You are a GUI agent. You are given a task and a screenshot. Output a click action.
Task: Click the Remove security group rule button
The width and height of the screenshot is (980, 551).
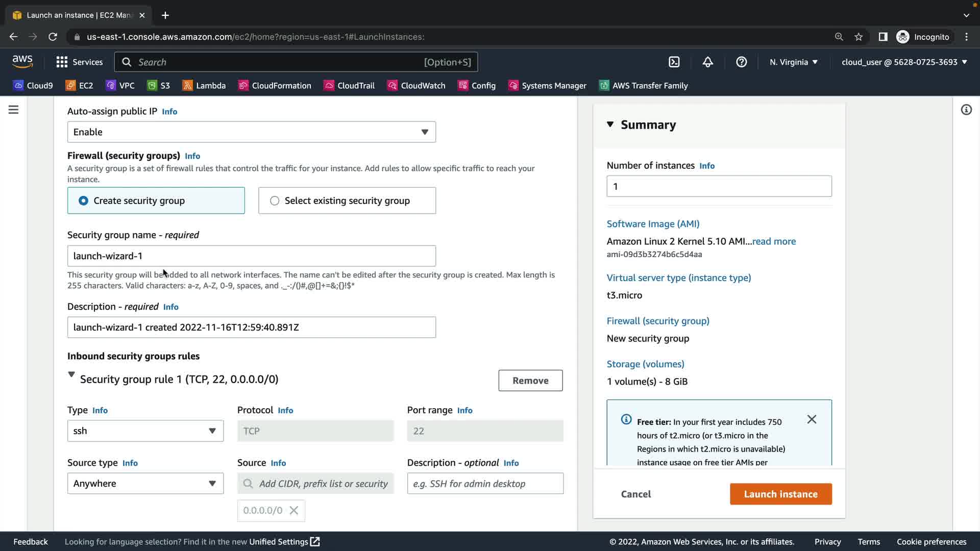point(530,381)
